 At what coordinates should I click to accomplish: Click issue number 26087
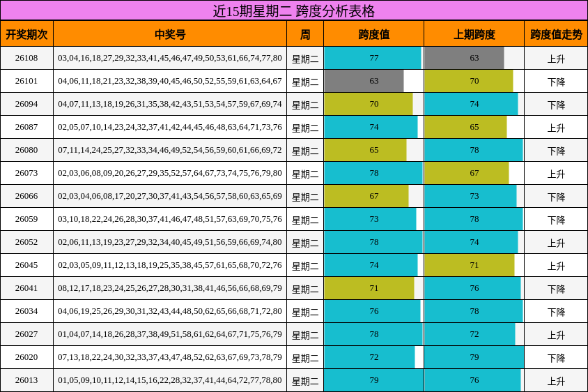pos(26,127)
